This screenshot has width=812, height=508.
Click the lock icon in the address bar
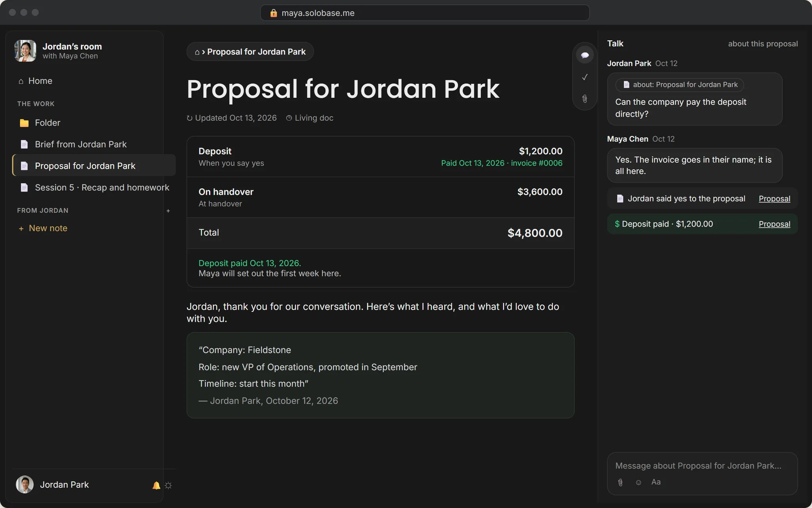pyautogui.click(x=273, y=13)
